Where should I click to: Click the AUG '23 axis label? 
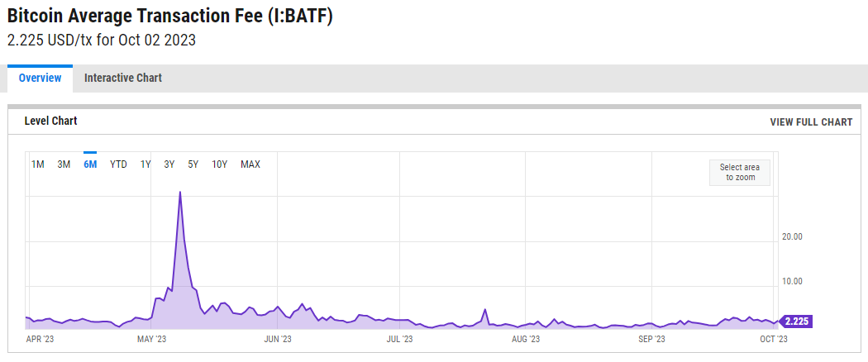525,339
